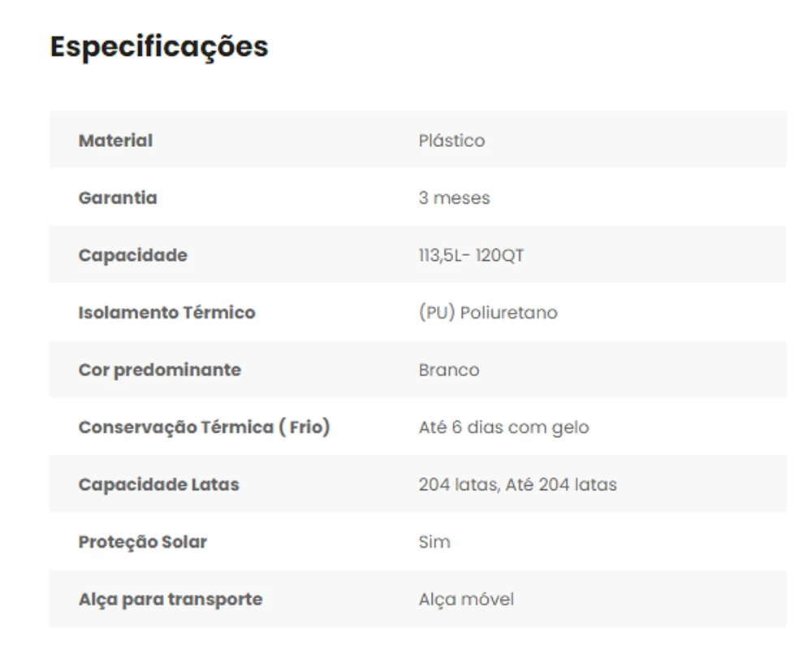Click the Proteção Solar label

142,542
